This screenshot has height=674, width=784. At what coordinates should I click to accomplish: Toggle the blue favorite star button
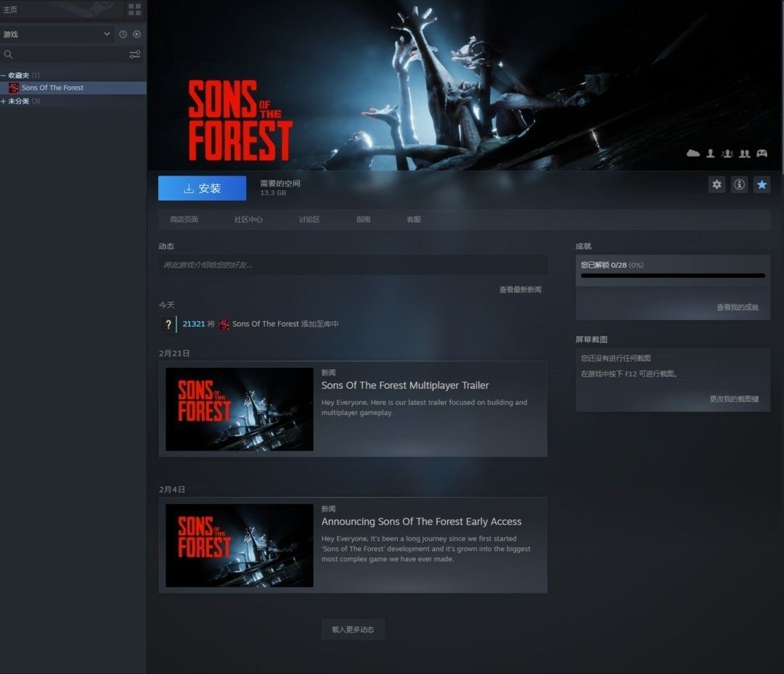pos(761,184)
